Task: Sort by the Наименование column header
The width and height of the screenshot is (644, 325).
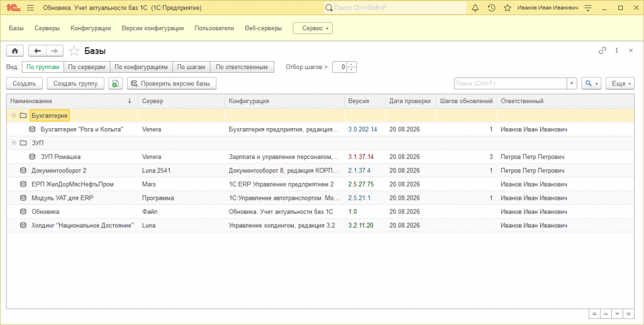Action: 72,101
